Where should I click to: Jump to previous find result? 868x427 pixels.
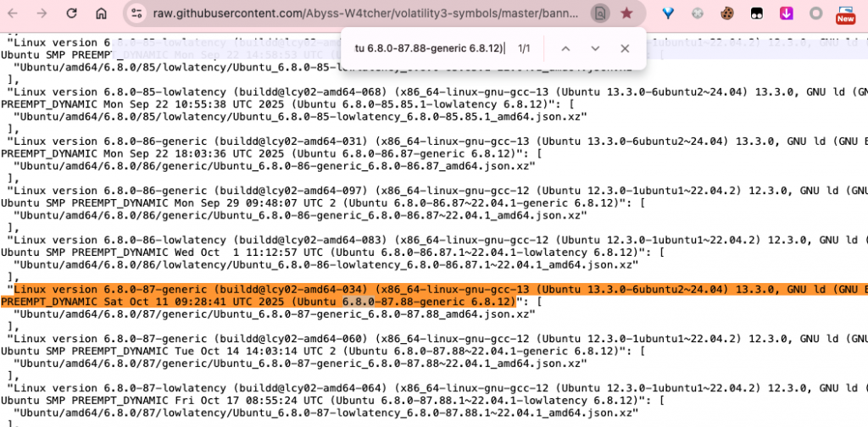point(565,49)
